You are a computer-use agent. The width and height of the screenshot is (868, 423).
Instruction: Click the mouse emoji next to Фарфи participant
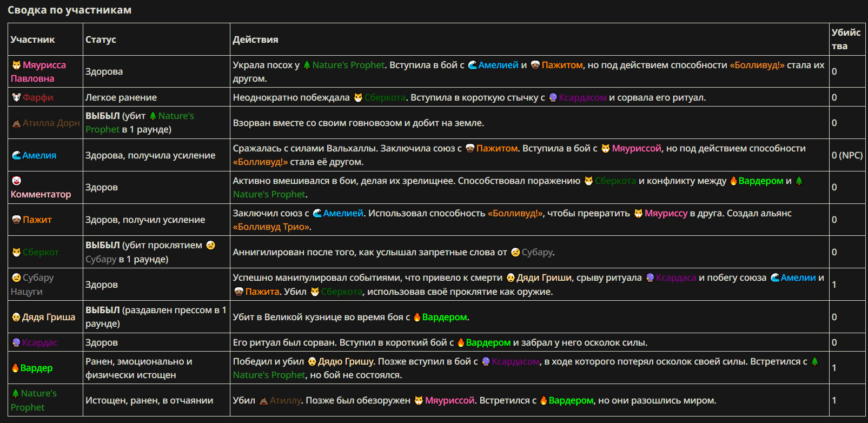pos(16,97)
